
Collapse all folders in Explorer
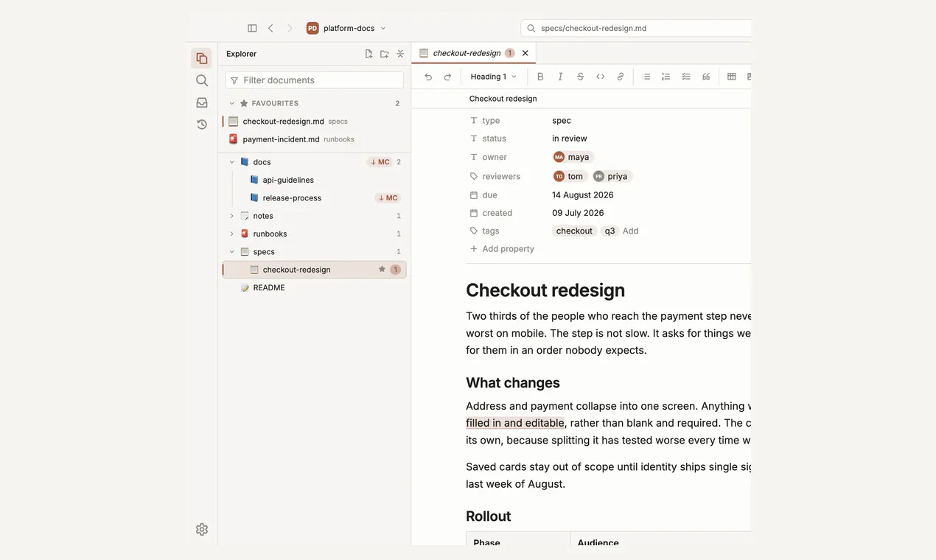[400, 54]
